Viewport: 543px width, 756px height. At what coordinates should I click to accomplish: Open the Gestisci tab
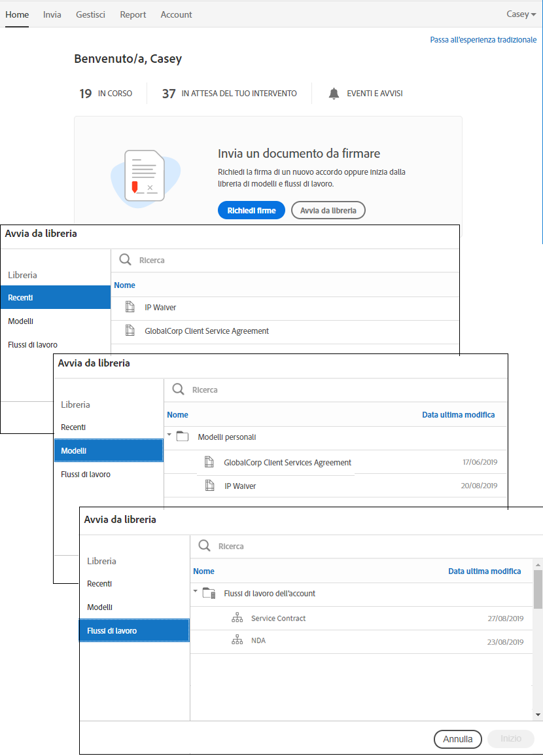pos(90,14)
